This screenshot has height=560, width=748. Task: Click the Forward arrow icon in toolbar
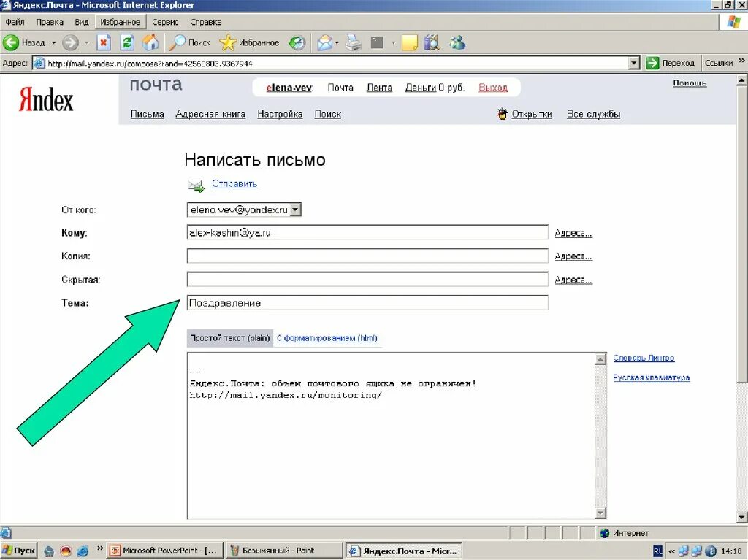point(70,43)
